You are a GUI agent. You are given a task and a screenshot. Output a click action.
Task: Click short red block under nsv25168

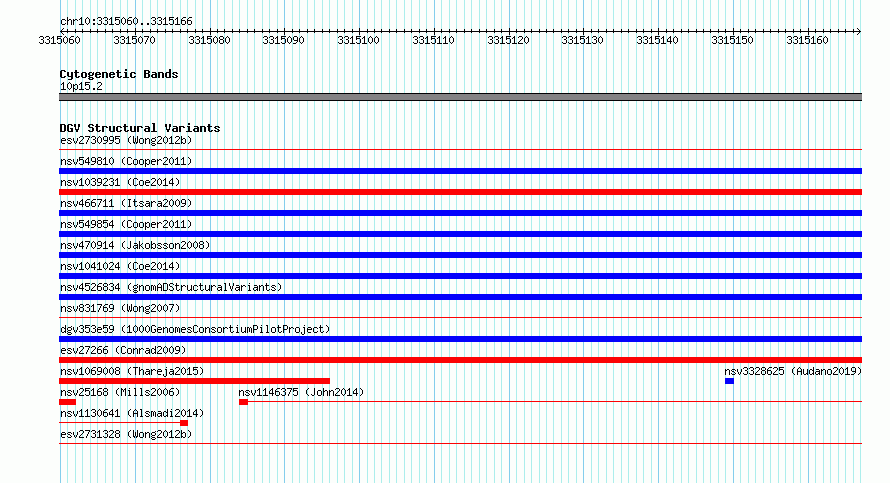(x=68, y=402)
